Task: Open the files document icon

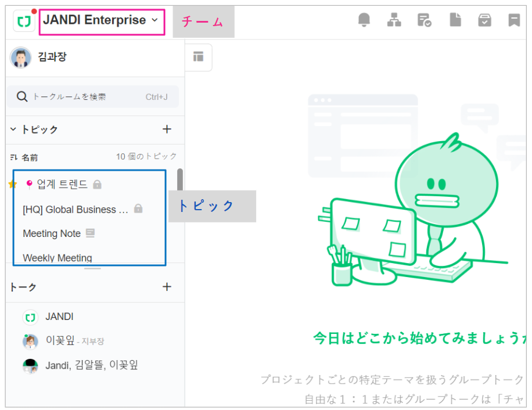Action: pyautogui.click(x=455, y=20)
